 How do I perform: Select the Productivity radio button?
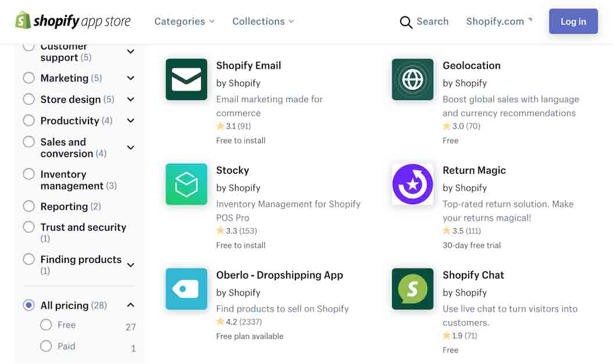(x=28, y=120)
